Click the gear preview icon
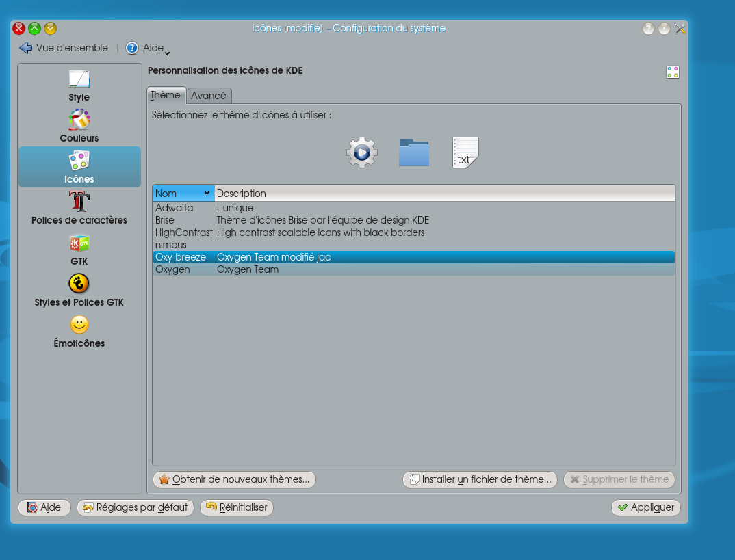This screenshot has height=560, width=735. (362, 152)
